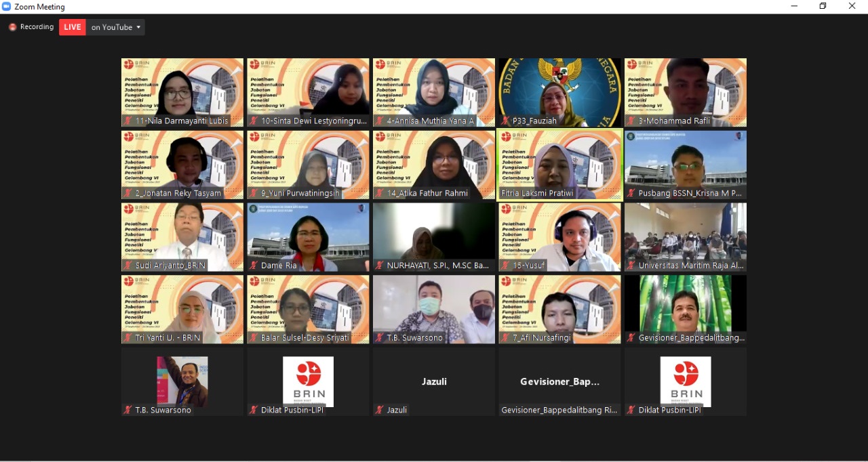Click the "Sudi Ariyanto_BRIN" name label
The image size is (868, 462).
[170, 266]
